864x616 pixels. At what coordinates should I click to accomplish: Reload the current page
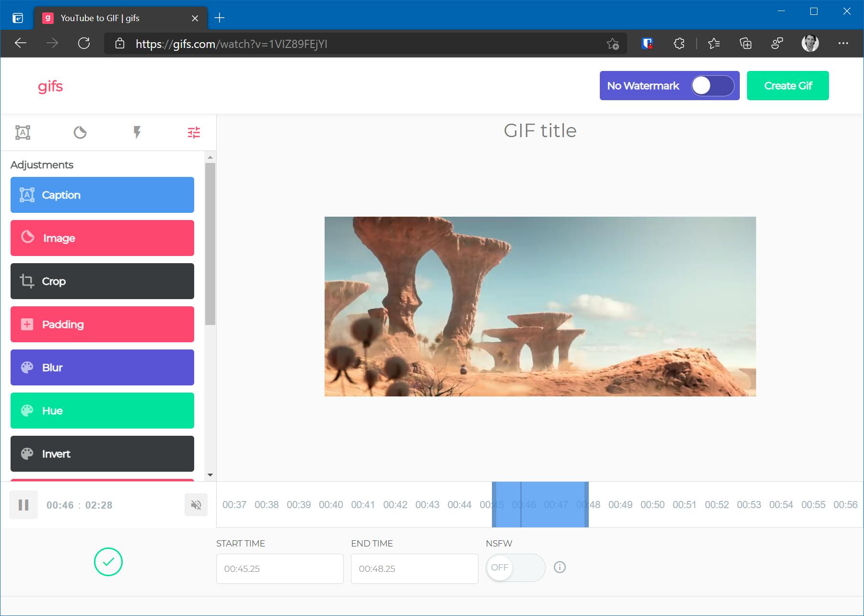click(84, 43)
